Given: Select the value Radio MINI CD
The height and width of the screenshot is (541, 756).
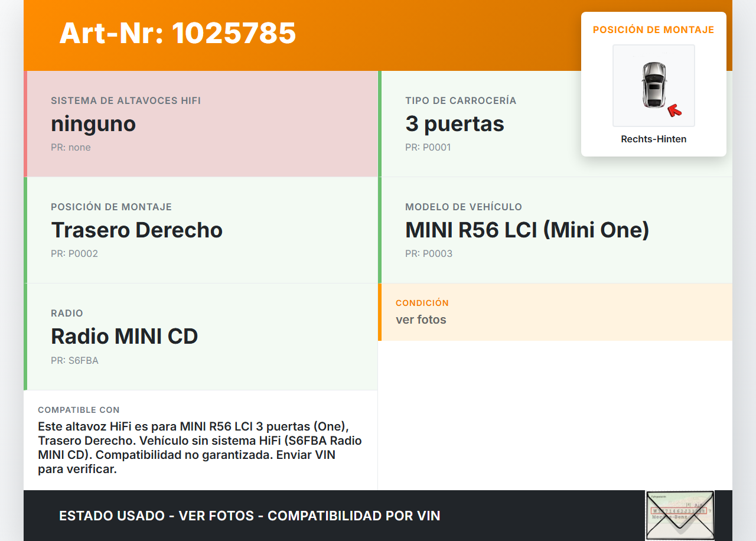Looking at the screenshot, I should pos(124,336).
